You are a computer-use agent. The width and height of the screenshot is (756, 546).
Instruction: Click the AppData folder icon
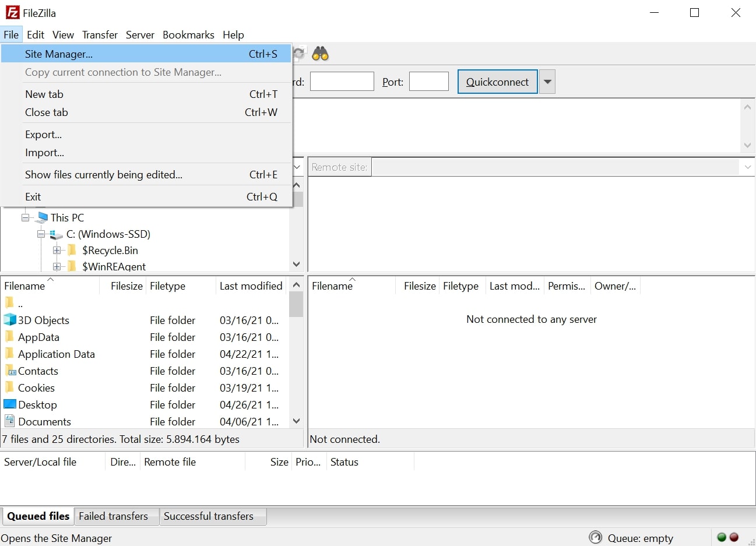pos(9,337)
